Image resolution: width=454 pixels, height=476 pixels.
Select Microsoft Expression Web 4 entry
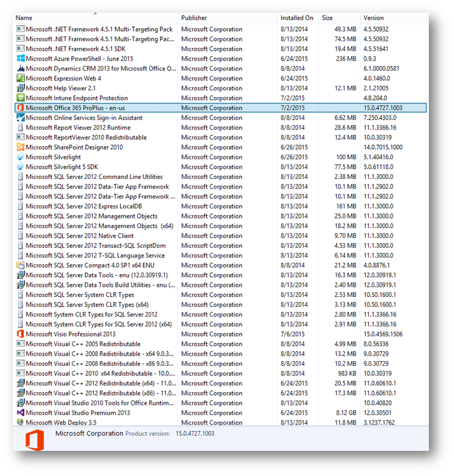[63, 78]
